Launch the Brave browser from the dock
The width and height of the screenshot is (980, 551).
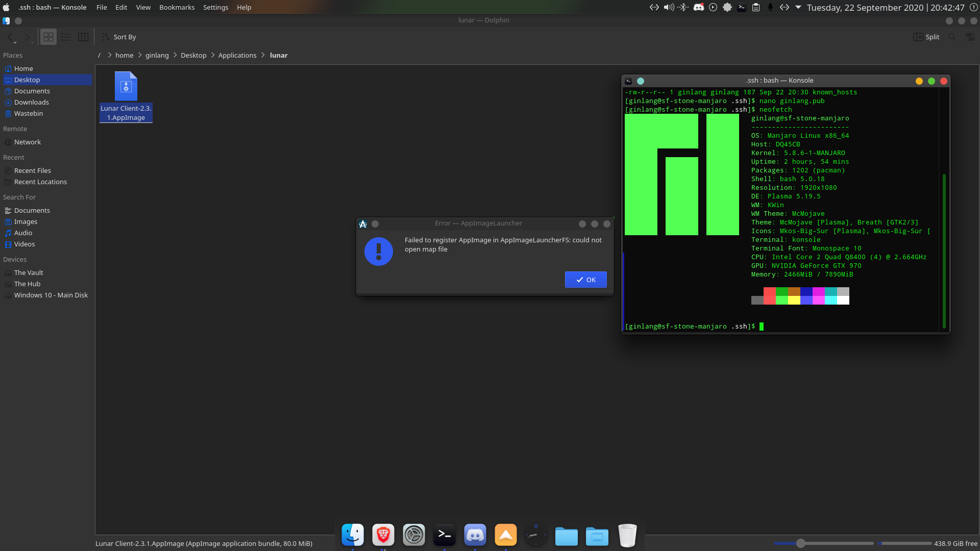[x=383, y=535]
